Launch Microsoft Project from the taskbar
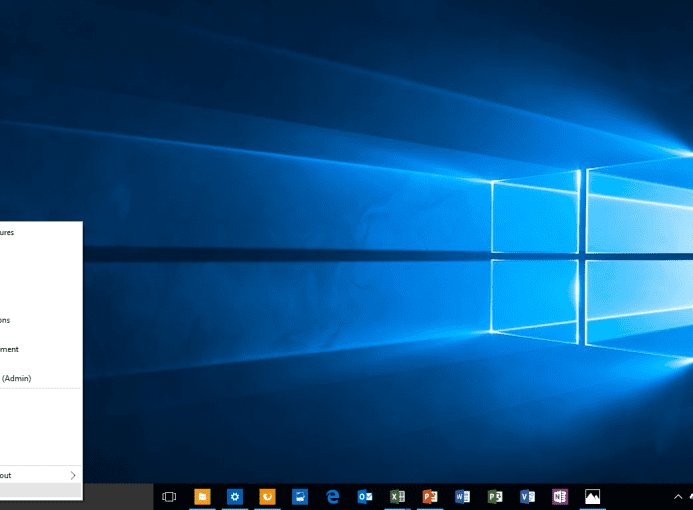The width and height of the screenshot is (693, 510). coord(495,497)
